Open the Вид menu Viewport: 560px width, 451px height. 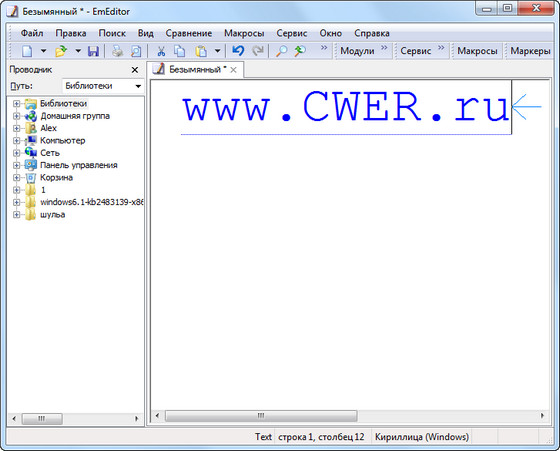146,33
